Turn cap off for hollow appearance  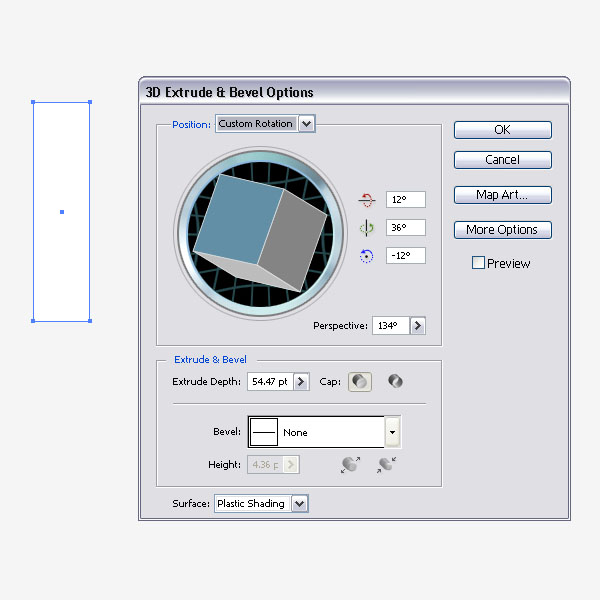(395, 381)
